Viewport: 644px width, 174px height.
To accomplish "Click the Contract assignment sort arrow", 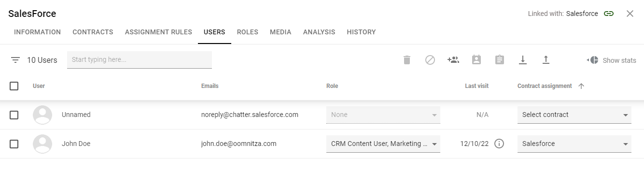I will (x=581, y=86).
